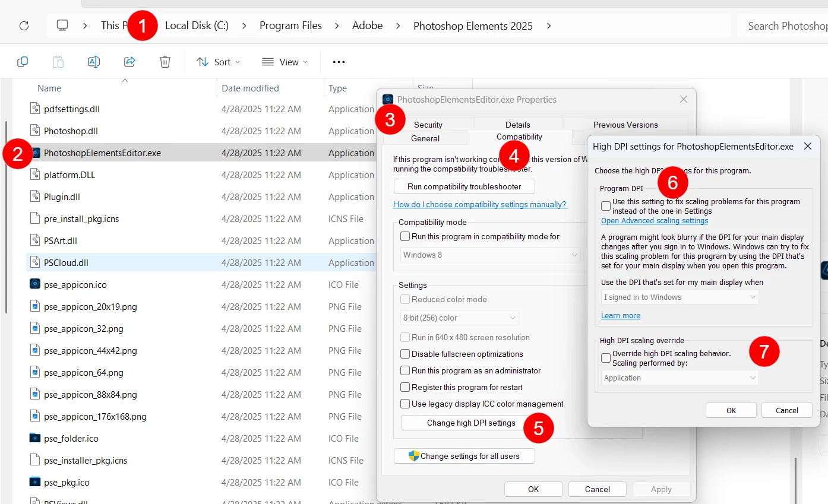Image resolution: width=828 pixels, height=504 pixels.
Task: Click the Photoshop.dll file icon
Action: 35,131
